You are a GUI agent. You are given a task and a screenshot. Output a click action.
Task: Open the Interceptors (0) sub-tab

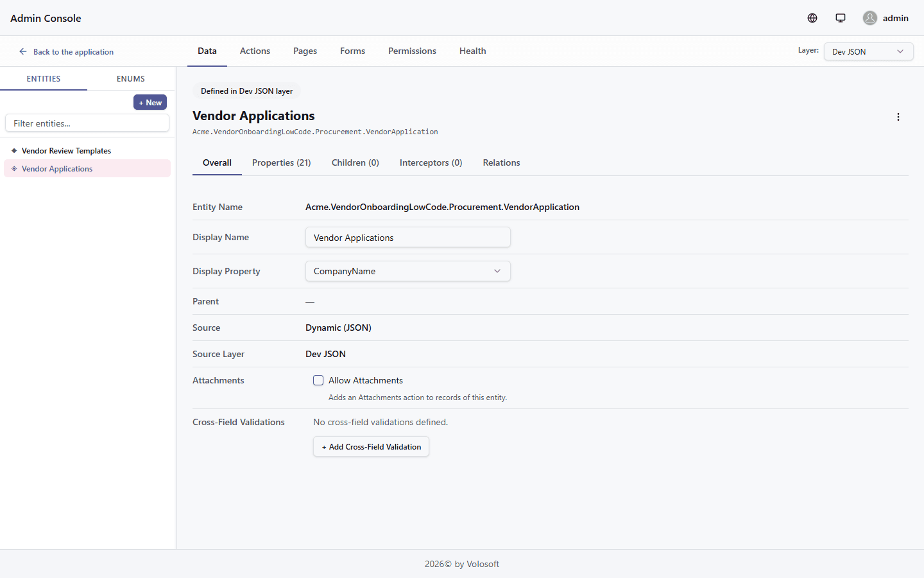[x=431, y=162]
